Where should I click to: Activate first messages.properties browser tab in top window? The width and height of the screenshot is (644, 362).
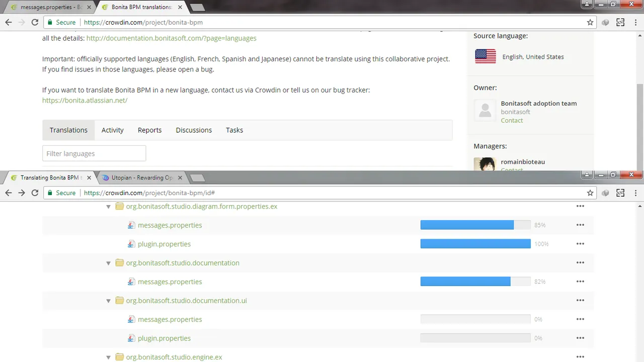[49, 8]
